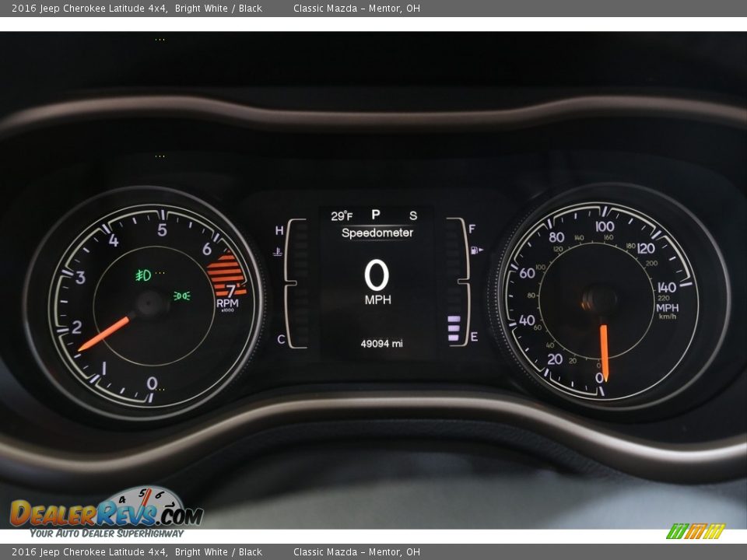Viewport: 747px width, 560px height.
Task: Click the green parking lights indicator icon
Action: [181, 296]
